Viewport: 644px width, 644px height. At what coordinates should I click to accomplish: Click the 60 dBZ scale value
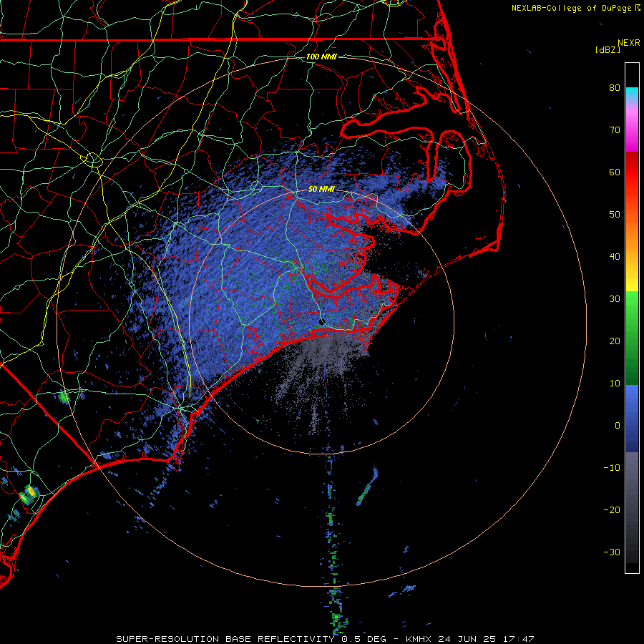[x=615, y=172]
